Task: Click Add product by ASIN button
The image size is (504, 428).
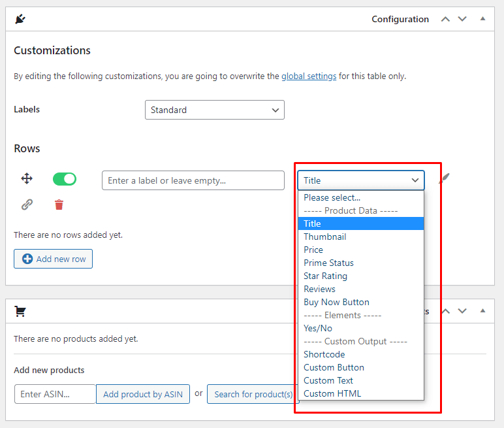Action: point(143,394)
